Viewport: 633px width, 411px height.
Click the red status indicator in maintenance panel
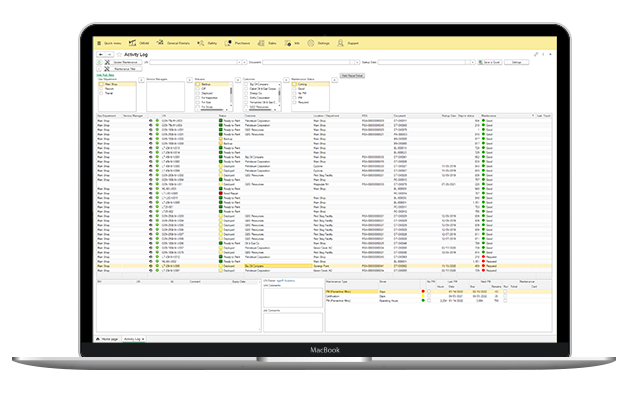coord(423,289)
